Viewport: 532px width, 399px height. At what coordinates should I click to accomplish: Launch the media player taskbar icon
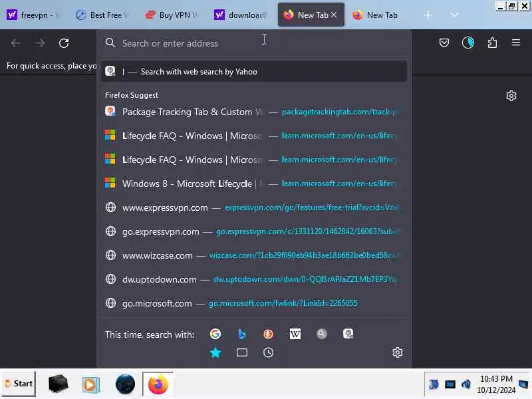(90, 384)
